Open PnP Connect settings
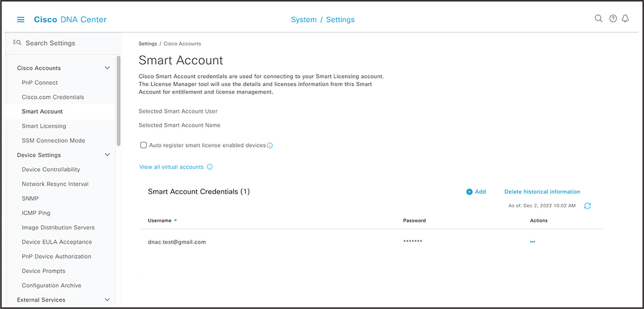Screen dimensions: 644x309 (40, 83)
